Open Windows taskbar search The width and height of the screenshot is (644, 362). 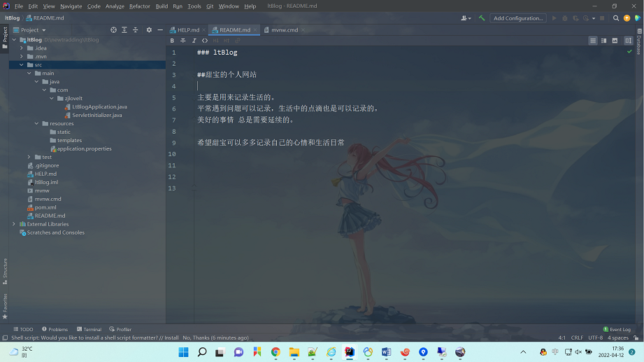[x=201, y=352]
